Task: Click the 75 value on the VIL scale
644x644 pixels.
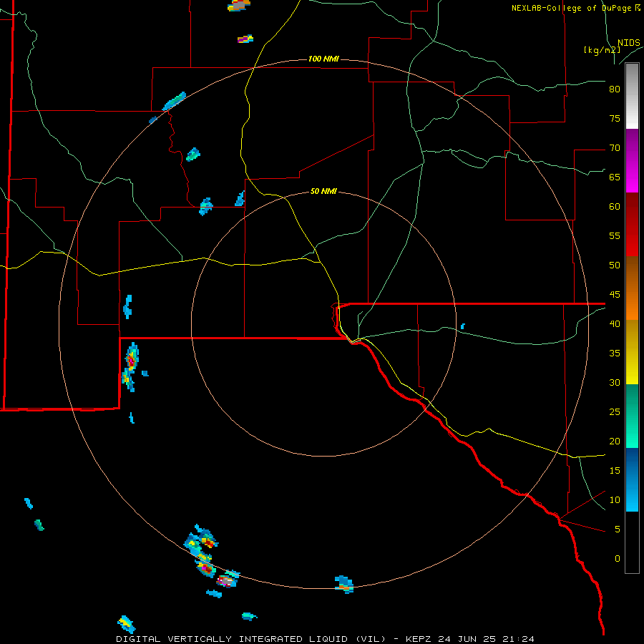Action: [x=615, y=118]
